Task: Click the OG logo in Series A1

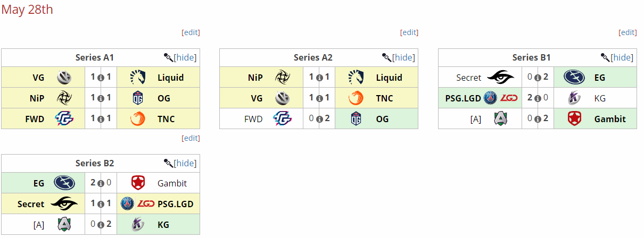Action: (x=138, y=98)
